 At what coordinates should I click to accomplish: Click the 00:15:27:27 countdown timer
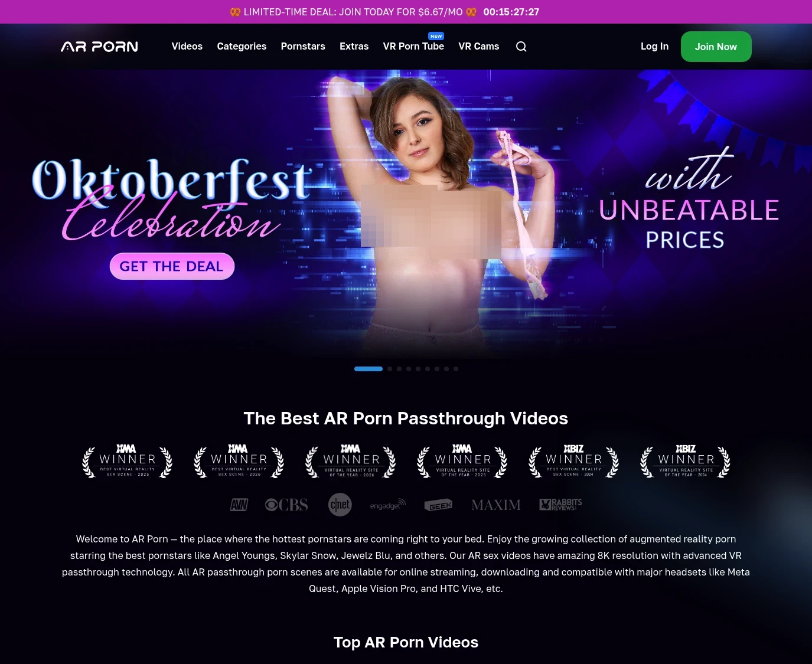coord(511,12)
